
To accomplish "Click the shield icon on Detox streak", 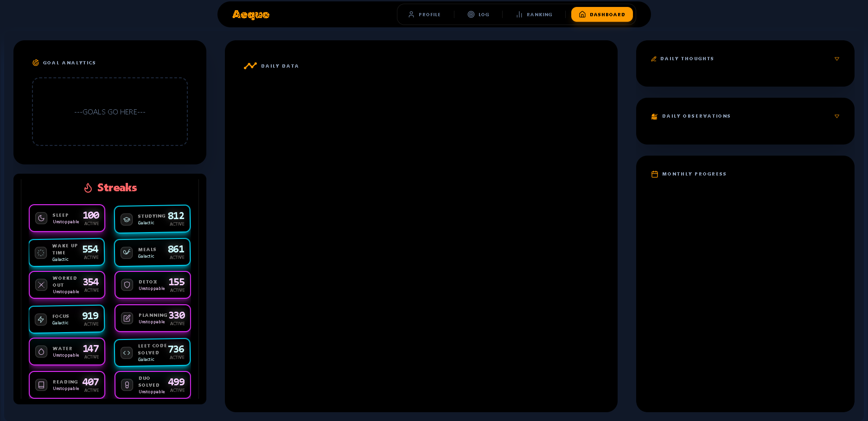I will point(127,285).
